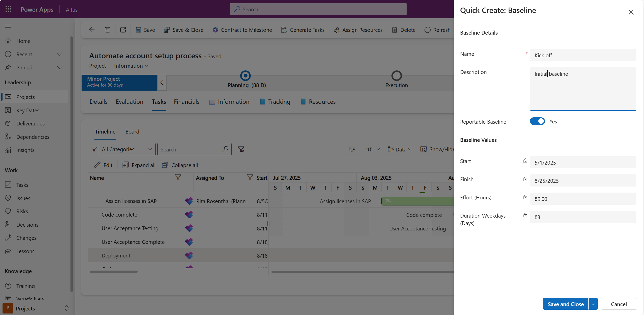Collapse the Recent section
Image resolution: width=644 pixels, height=315 pixels.
[60, 54]
